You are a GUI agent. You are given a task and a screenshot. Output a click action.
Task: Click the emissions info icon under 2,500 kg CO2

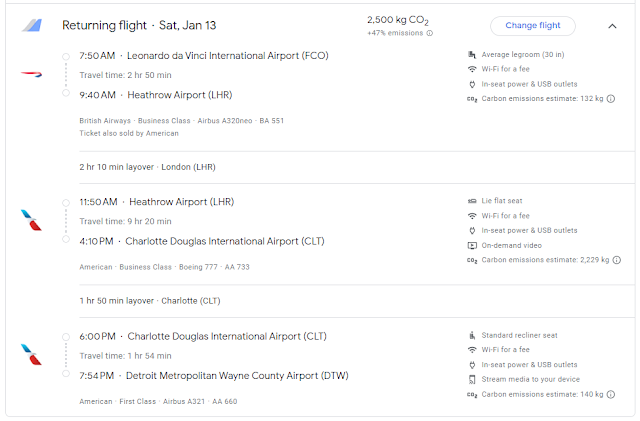(430, 33)
